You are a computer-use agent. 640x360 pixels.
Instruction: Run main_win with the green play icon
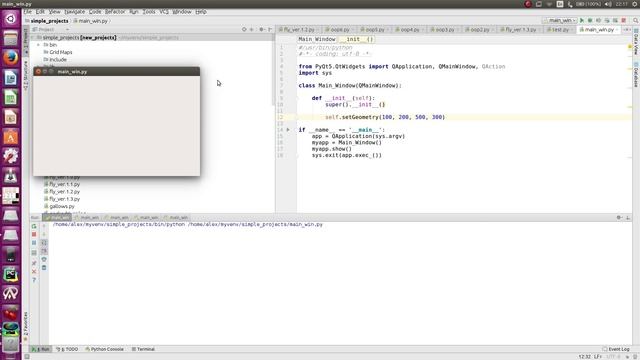(582, 20)
